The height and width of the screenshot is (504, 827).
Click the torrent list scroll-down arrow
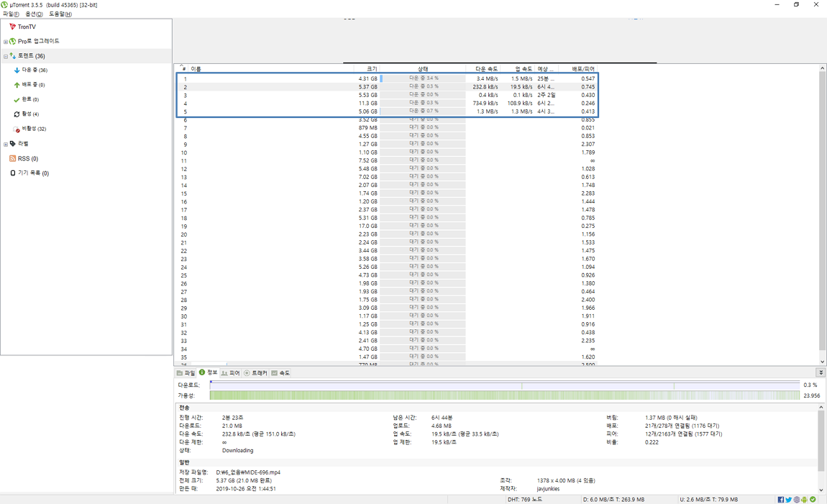click(822, 361)
